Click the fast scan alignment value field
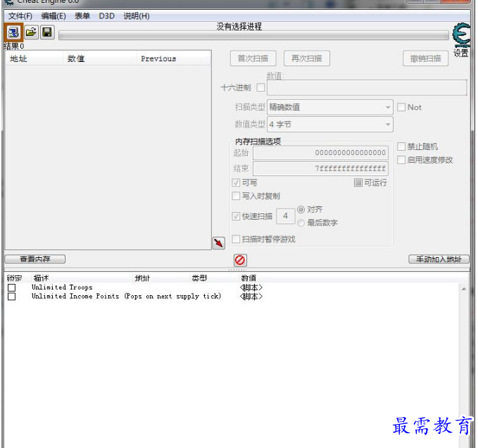 [x=286, y=216]
